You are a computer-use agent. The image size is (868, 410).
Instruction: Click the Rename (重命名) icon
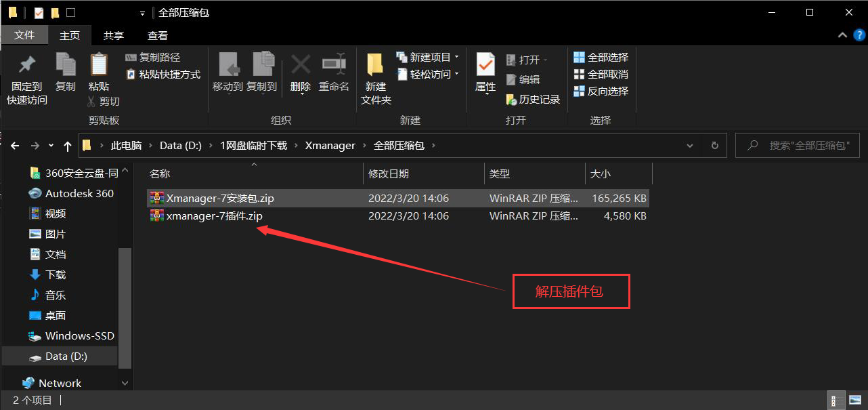coord(334,65)
